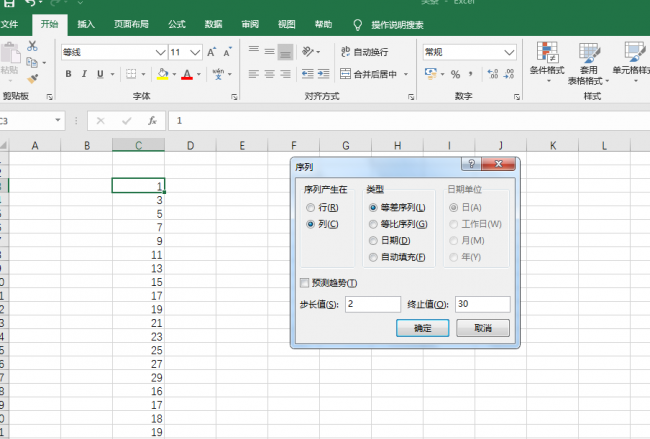Select 列(C) radio option
The image size is (650, 439).
(x=322, y=224)
